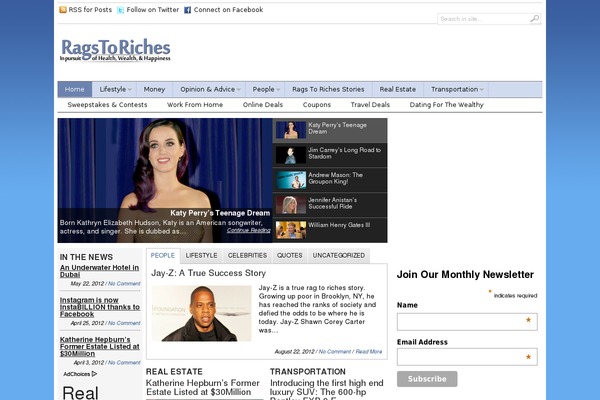Open Connect on Facebook link

(x=228, y=10)
